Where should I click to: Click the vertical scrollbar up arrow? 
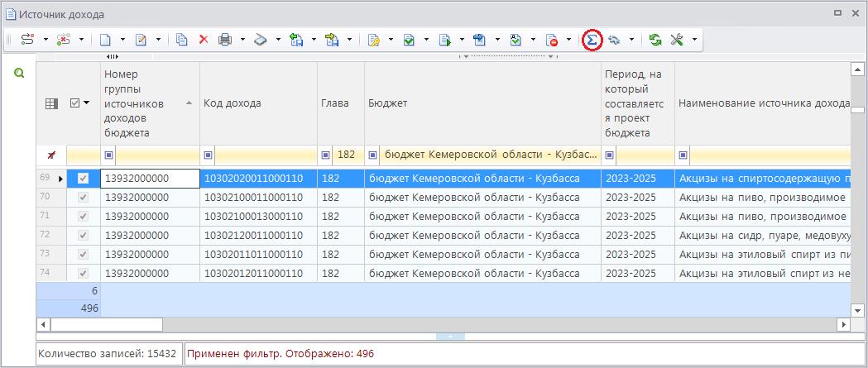click(857, 69)
